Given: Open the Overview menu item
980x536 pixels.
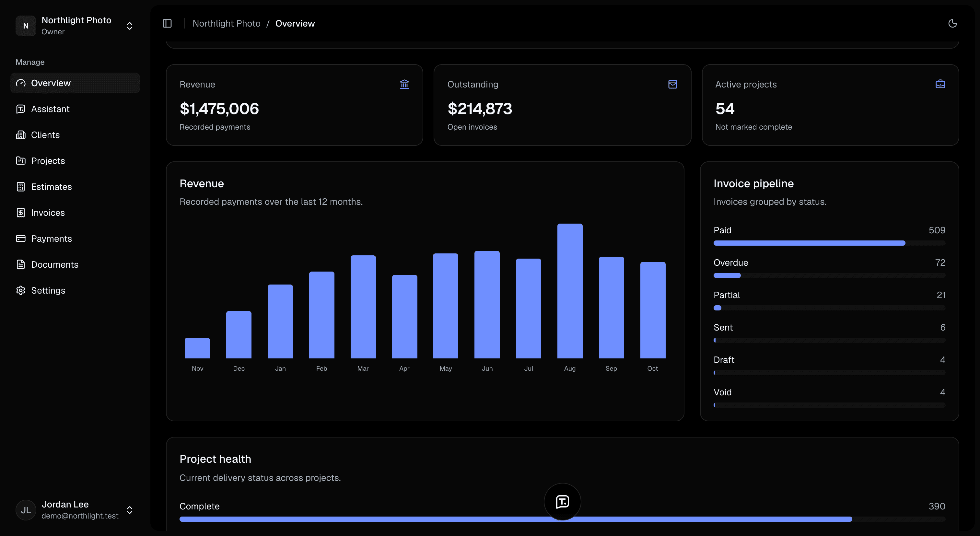Looking at the screenshot, I should tap(75, 83).
